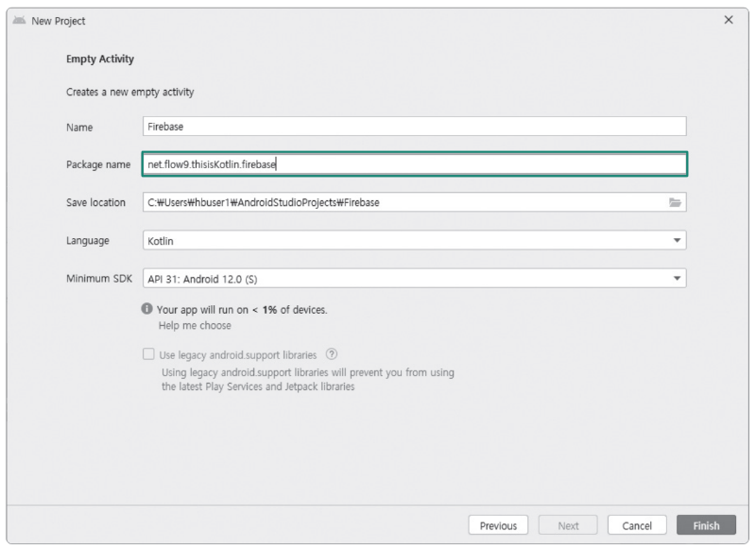This screenshot has height=549, width=756.
Task: Expand the Minimum SDK dropdown
Action: (415, 279)
